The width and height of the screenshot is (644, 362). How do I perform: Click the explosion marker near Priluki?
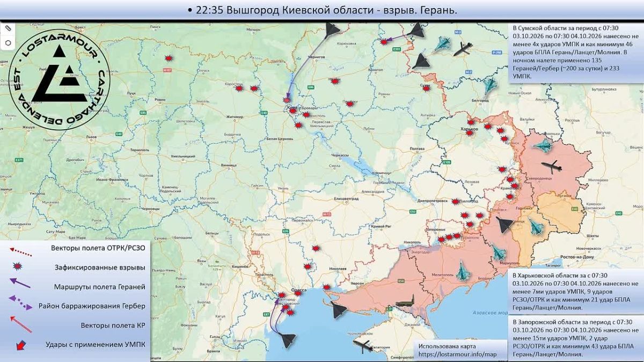pyautogui.click(x=350, y=104)
